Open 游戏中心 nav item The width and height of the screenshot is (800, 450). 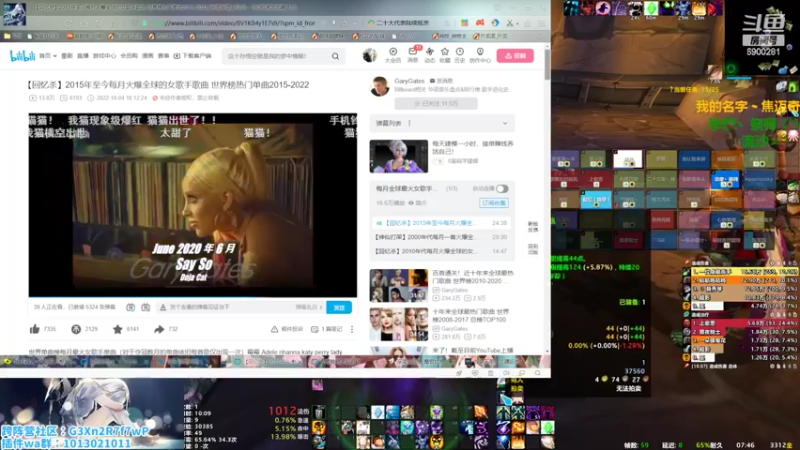tap(104, 56)
